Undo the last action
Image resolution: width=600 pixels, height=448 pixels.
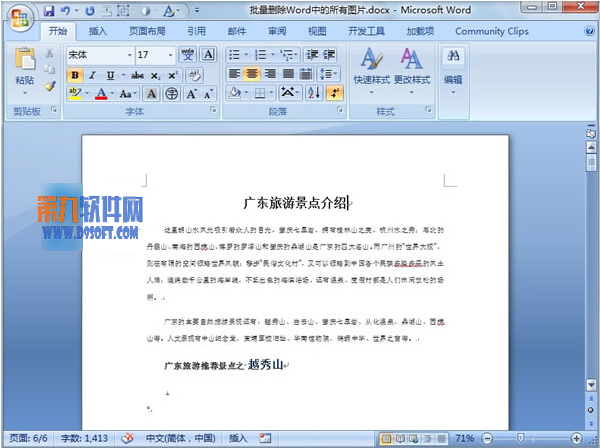[x=65, y=11]
